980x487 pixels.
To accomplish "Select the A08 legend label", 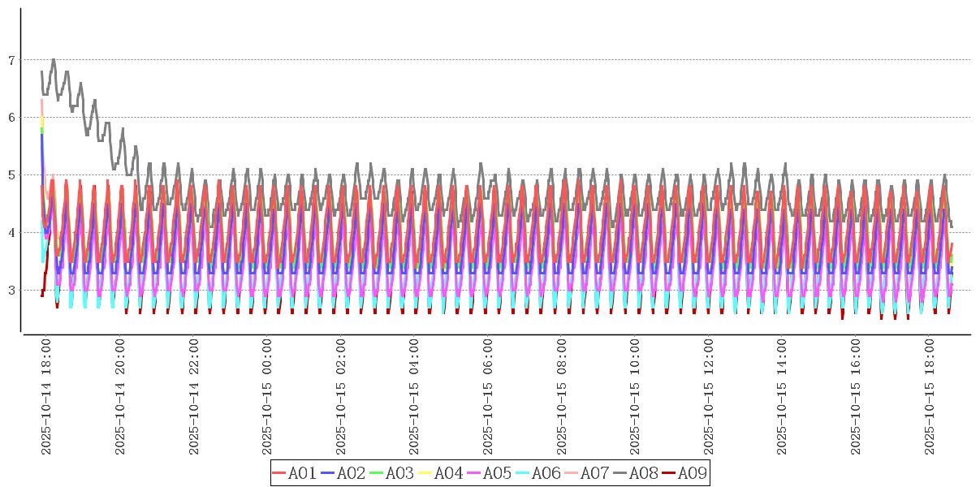I will point(643,473).
